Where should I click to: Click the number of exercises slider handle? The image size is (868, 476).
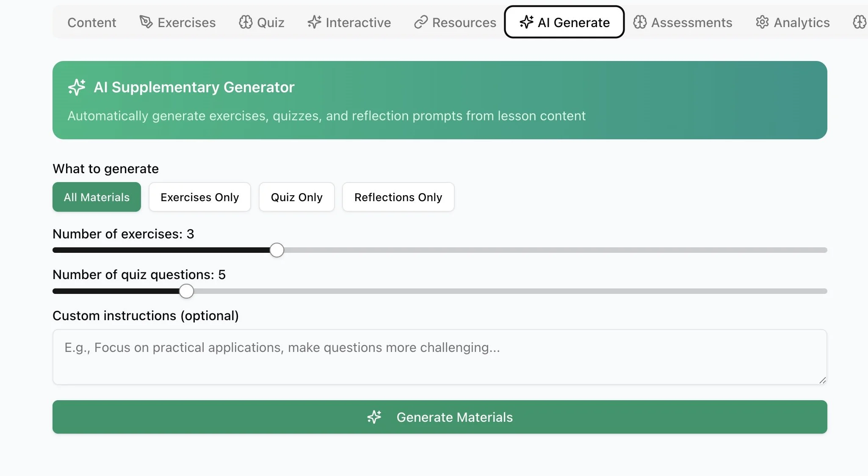277,250
